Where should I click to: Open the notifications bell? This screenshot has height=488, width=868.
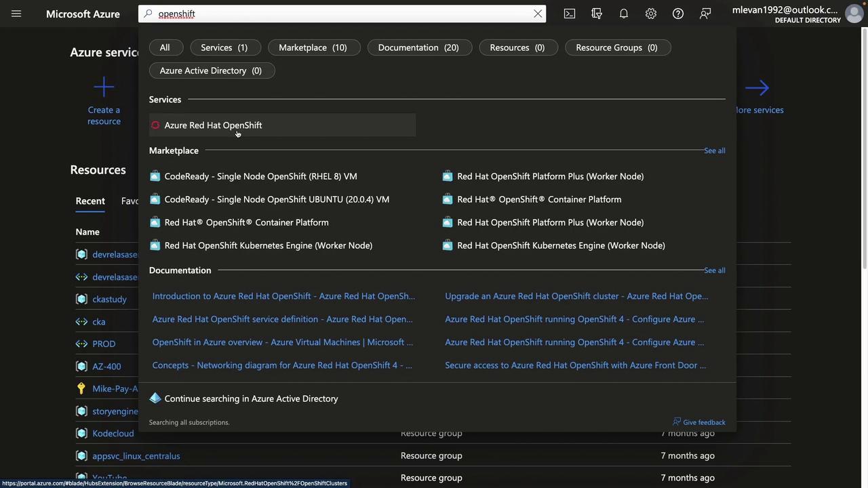click(624, 14)
